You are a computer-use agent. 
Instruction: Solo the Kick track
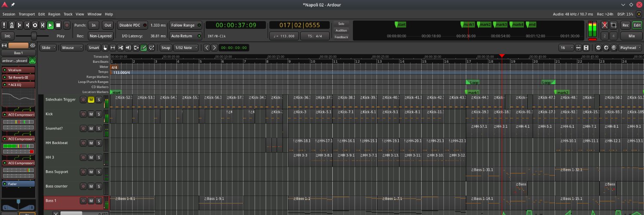coord(98,114)
